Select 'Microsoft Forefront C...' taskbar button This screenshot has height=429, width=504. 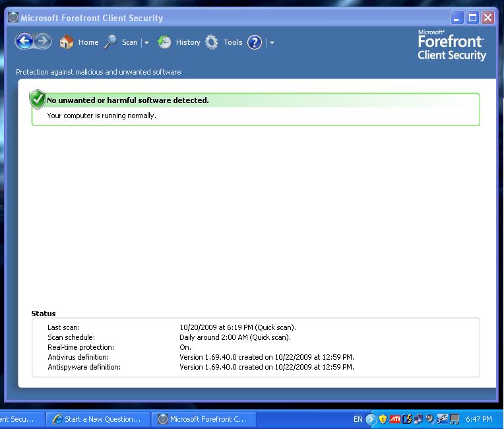click(203, 419)
